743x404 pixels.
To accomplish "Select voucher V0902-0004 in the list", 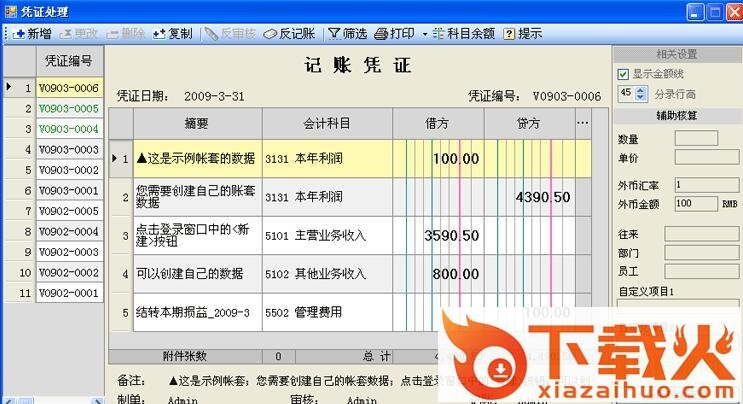I will pyautogui.click(x=69, y=232).
